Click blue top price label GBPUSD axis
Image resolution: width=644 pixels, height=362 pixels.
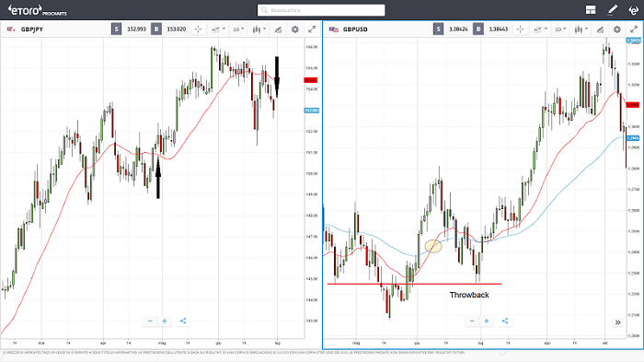click(x=634, y=41)
